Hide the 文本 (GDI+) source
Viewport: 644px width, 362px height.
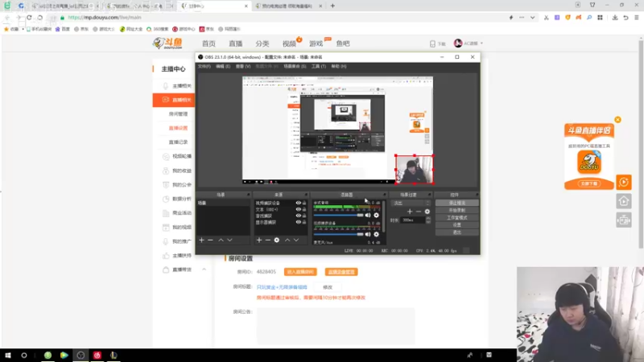coord(299,209)
